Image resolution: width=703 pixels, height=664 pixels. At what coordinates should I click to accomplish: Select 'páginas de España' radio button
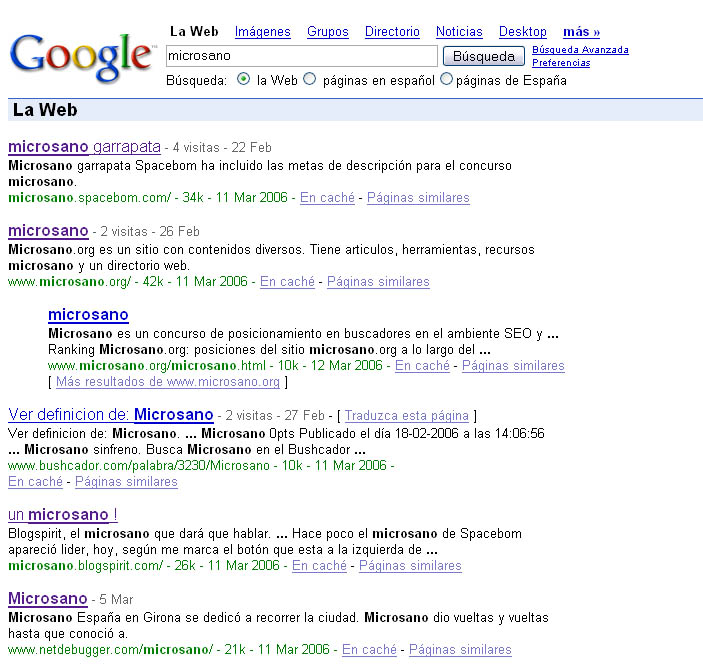446,79
